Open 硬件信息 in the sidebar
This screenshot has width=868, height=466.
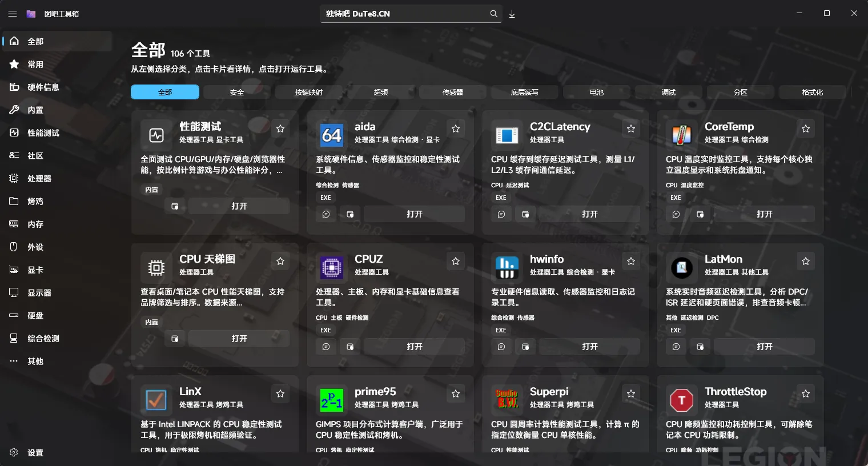point(57,87)
